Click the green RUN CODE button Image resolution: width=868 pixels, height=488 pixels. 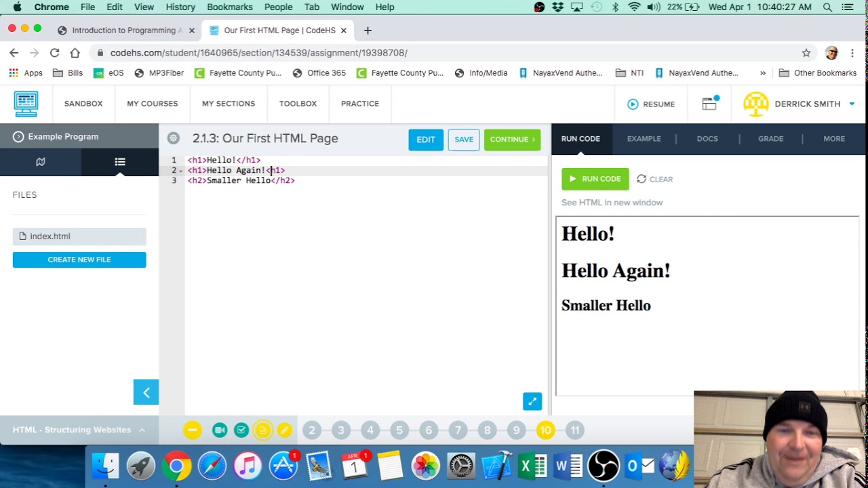595,179
